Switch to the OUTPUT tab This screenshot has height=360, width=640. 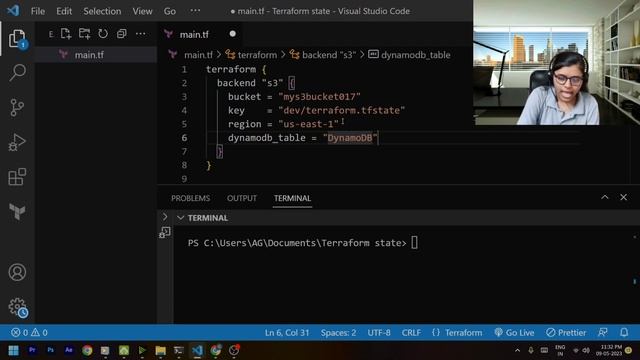point(242,198)
